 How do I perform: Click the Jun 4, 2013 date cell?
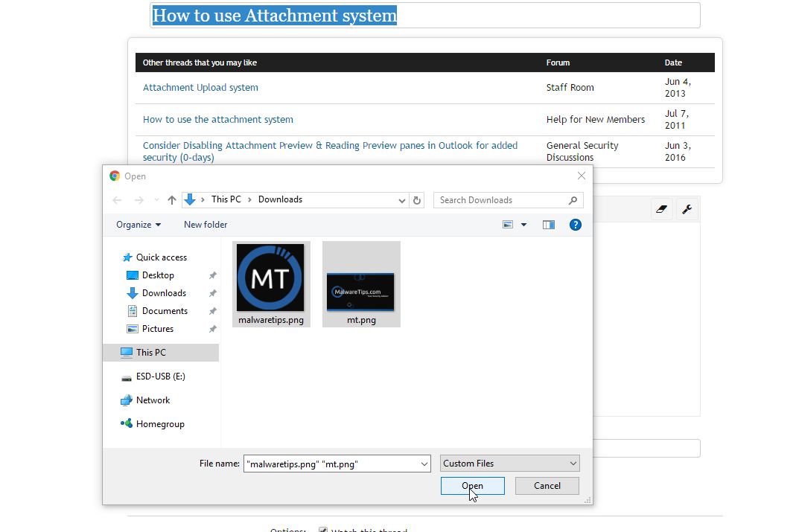tap(678, 87)
